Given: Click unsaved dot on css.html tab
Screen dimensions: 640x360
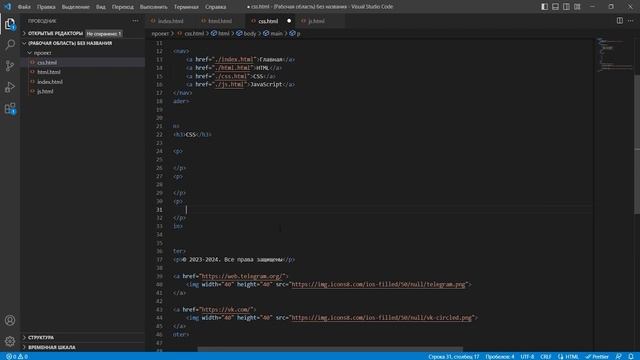Looking at the screenshot, I should click(x=289, y=21).
